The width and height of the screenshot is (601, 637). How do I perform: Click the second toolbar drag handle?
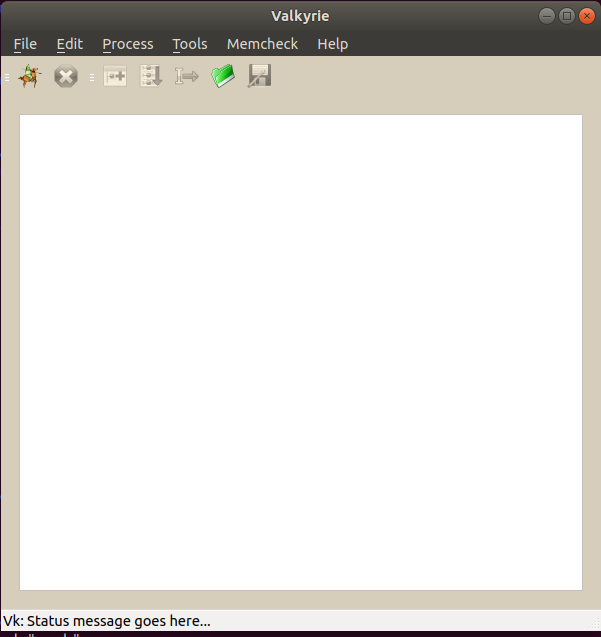92,77
